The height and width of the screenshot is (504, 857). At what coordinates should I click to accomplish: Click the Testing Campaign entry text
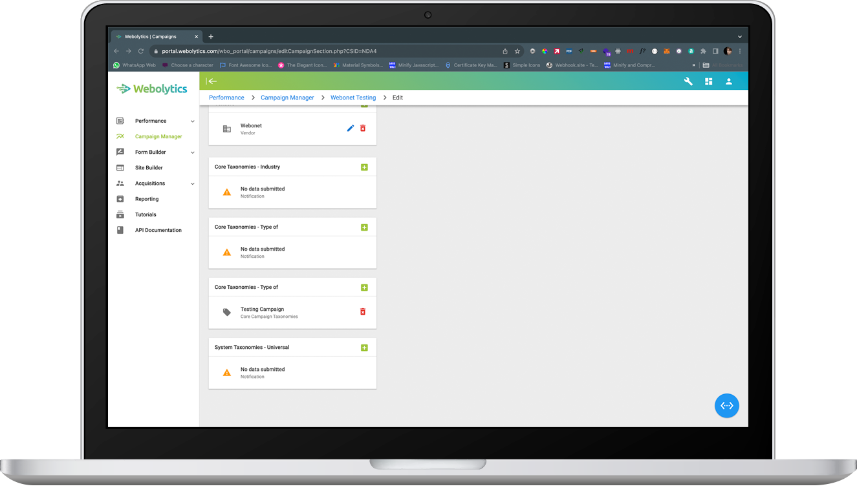pyautogui.click(x=262, y=310)
